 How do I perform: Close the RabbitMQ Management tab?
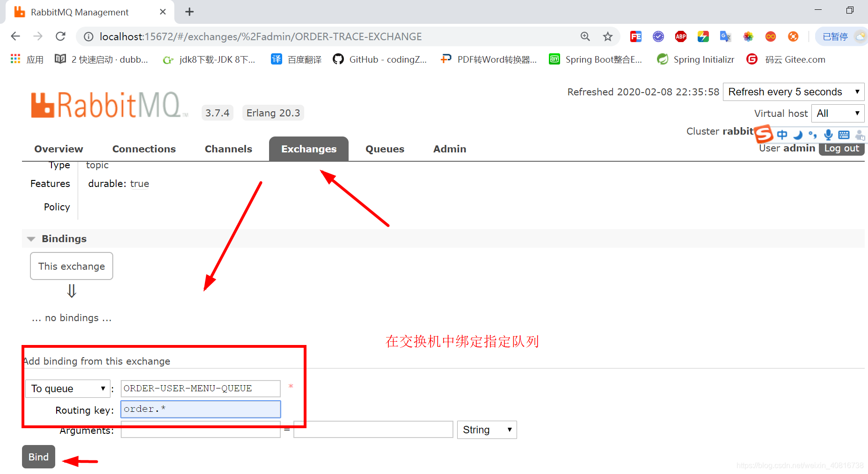163,12
